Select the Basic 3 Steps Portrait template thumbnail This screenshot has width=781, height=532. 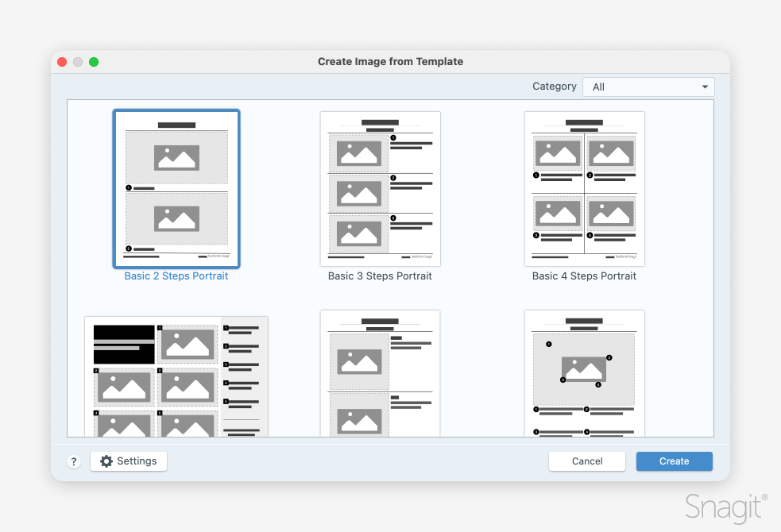380,189
